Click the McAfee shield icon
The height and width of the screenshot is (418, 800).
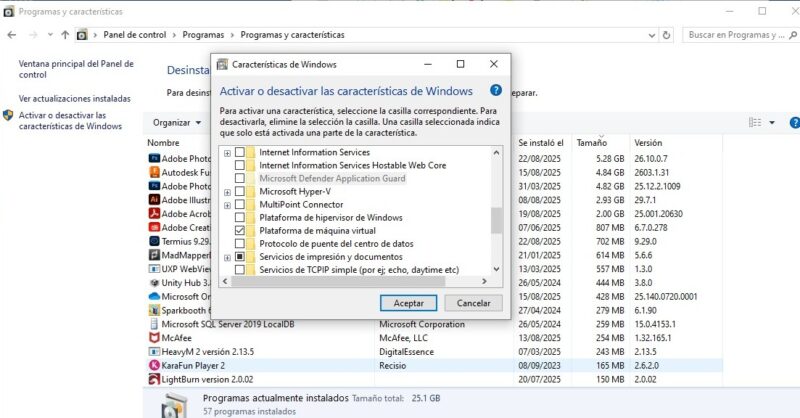[x=154, y=338]
